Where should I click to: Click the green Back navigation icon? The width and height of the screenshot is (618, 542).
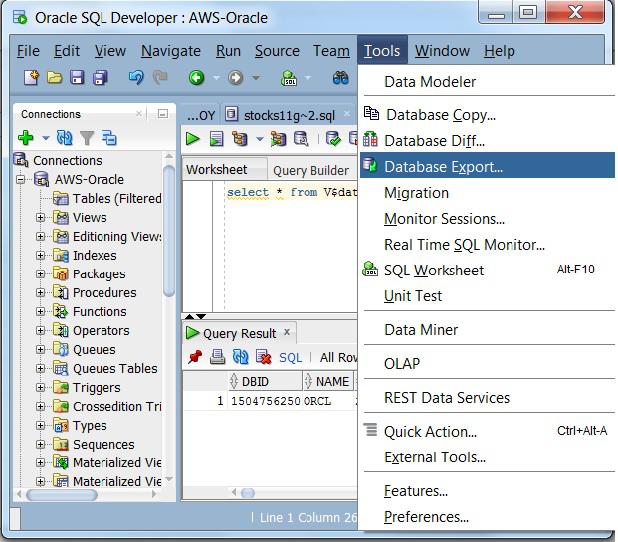[196, 78]
